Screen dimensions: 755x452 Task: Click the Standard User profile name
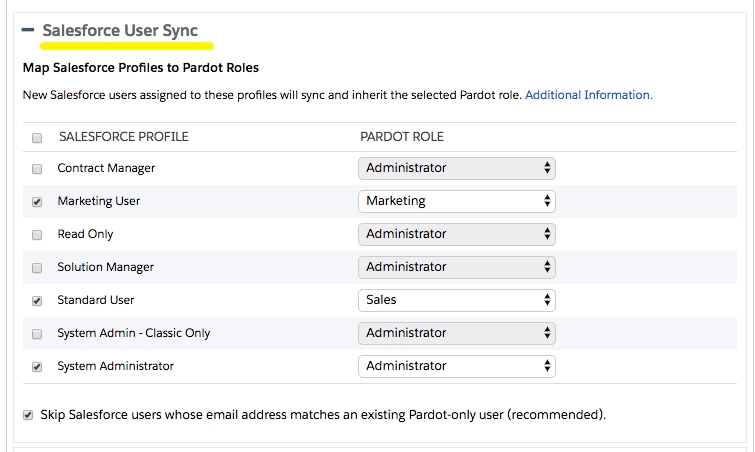pyautogui.click(x=96, y=300)
